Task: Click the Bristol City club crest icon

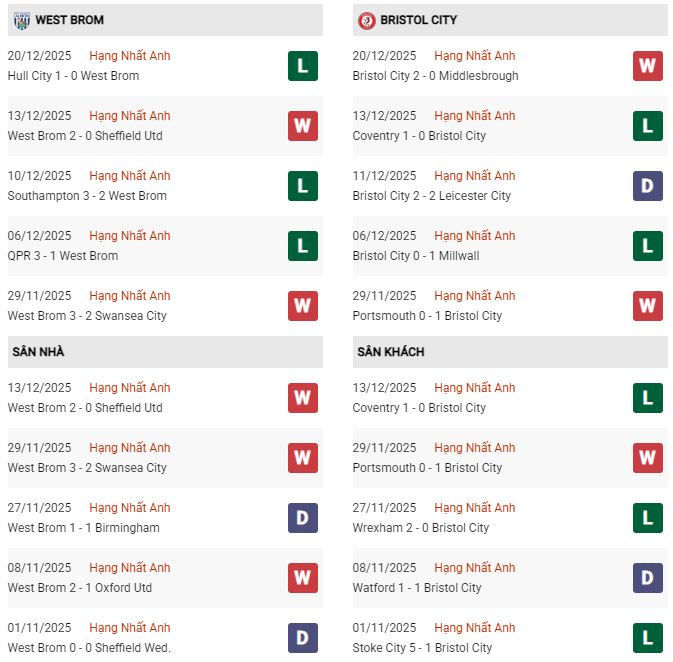Action: [x=366, y=20]
